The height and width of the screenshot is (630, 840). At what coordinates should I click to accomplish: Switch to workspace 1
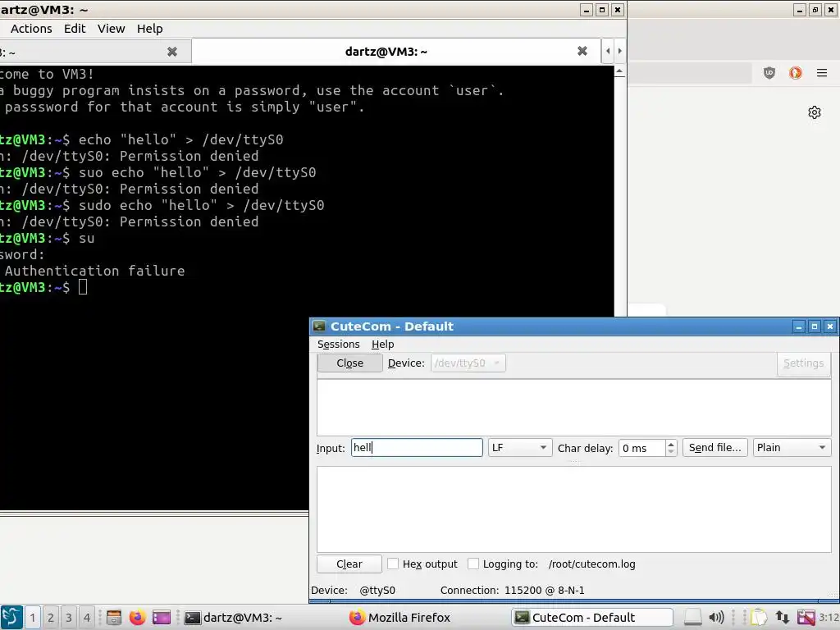tap(33, 617)
